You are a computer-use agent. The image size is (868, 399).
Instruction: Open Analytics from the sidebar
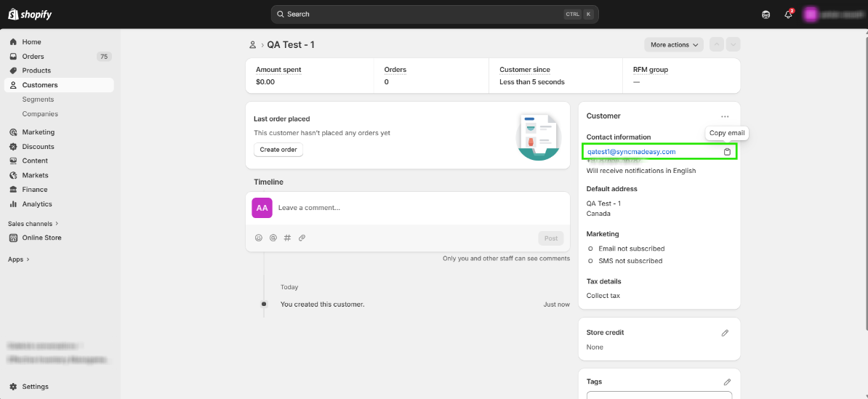[x=37, y=204]
